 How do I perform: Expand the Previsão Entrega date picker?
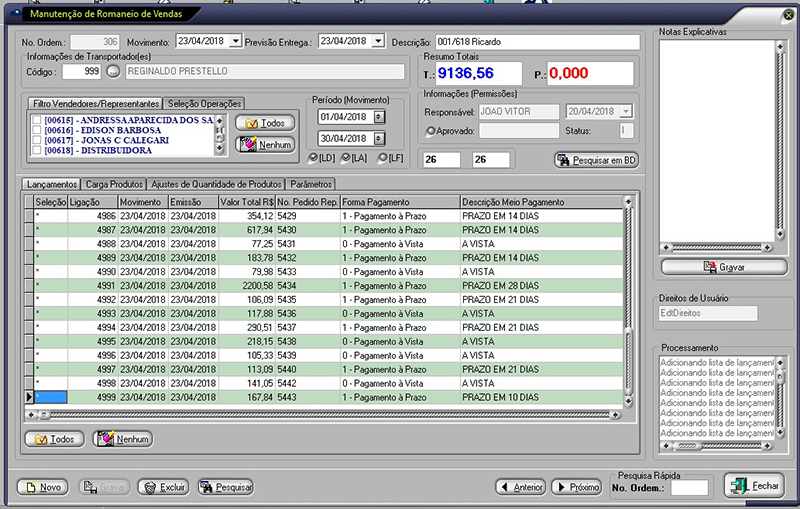[x=379, y=41]
